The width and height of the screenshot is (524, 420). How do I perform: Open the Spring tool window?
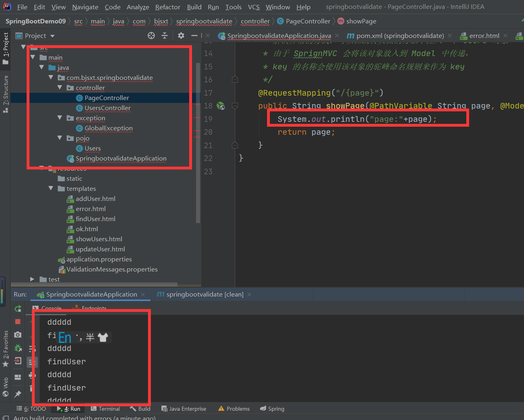pos(272,409)
